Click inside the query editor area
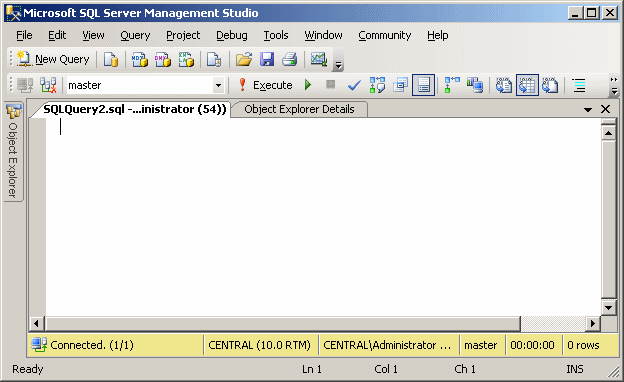 tap(322, 217)
